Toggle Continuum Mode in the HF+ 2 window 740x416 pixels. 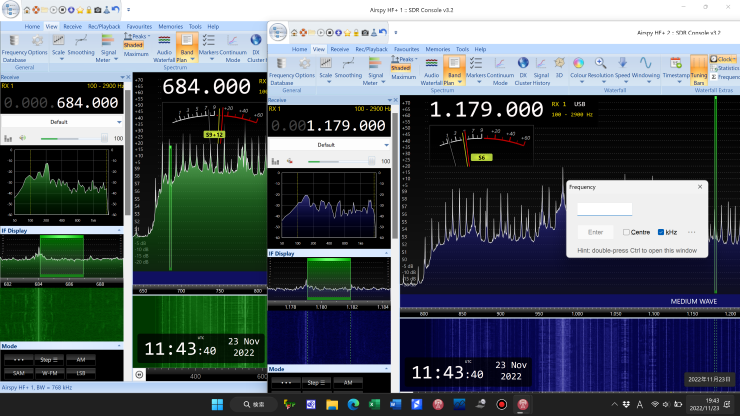click(500, 71)
